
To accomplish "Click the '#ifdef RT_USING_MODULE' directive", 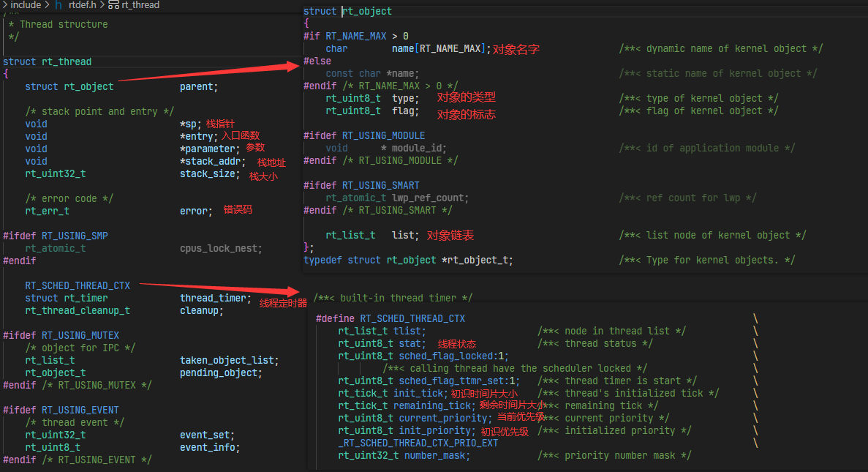I will coord(364,135).
